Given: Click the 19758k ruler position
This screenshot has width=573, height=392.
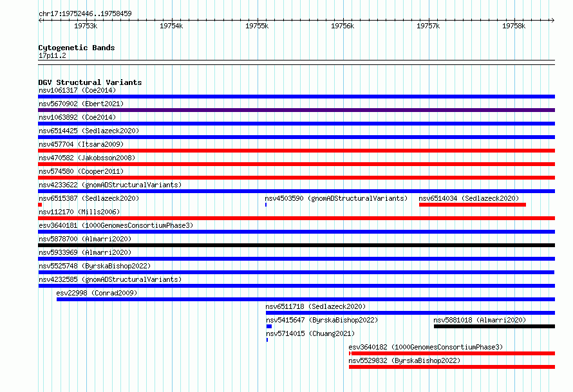Looking at the screenshot, I should point(514,26).
